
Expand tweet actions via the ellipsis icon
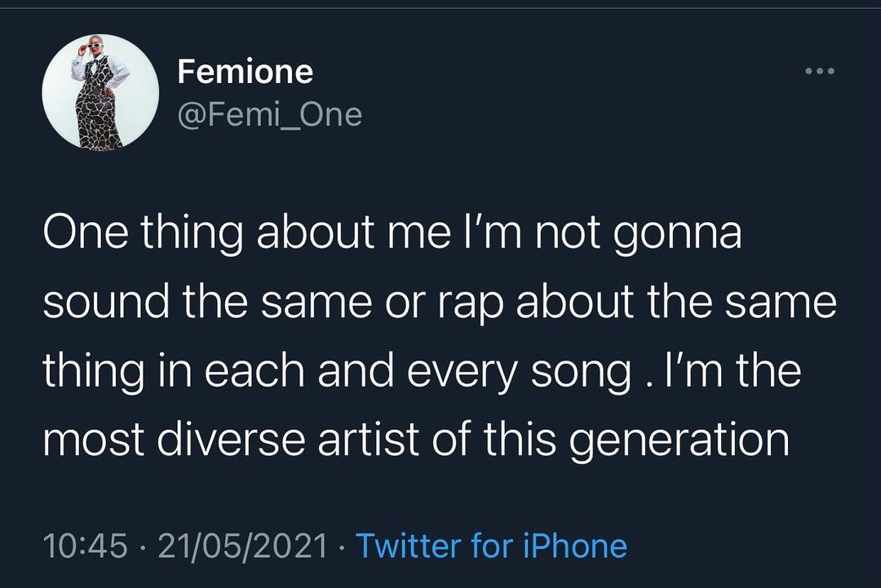coord(820,71)
